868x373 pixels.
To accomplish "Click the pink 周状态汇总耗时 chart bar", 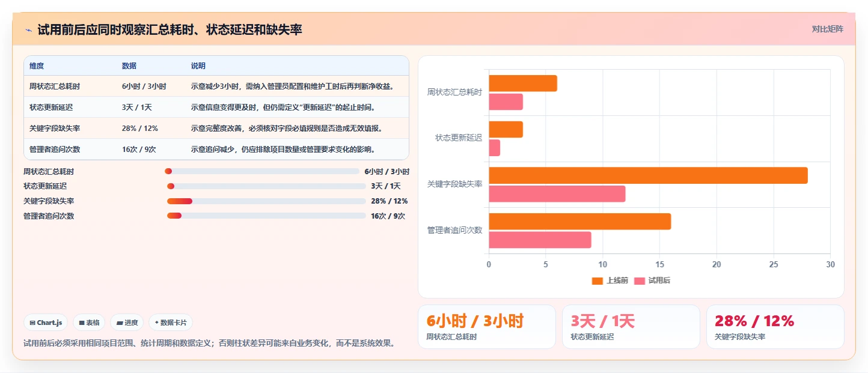I will (x=506, y=102).
